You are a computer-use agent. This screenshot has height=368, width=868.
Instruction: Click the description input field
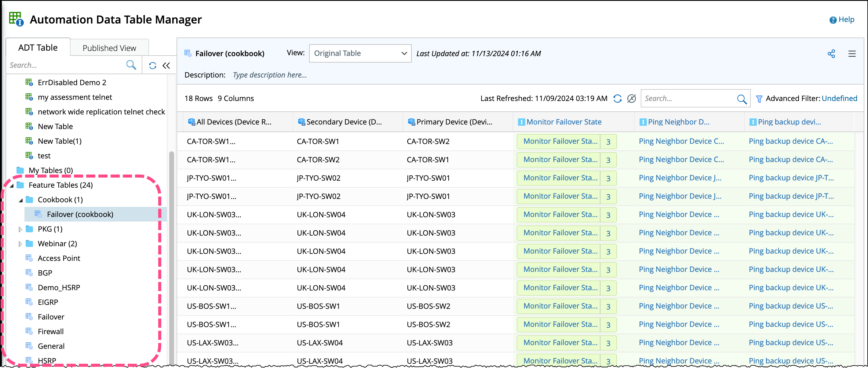(270, 75)
